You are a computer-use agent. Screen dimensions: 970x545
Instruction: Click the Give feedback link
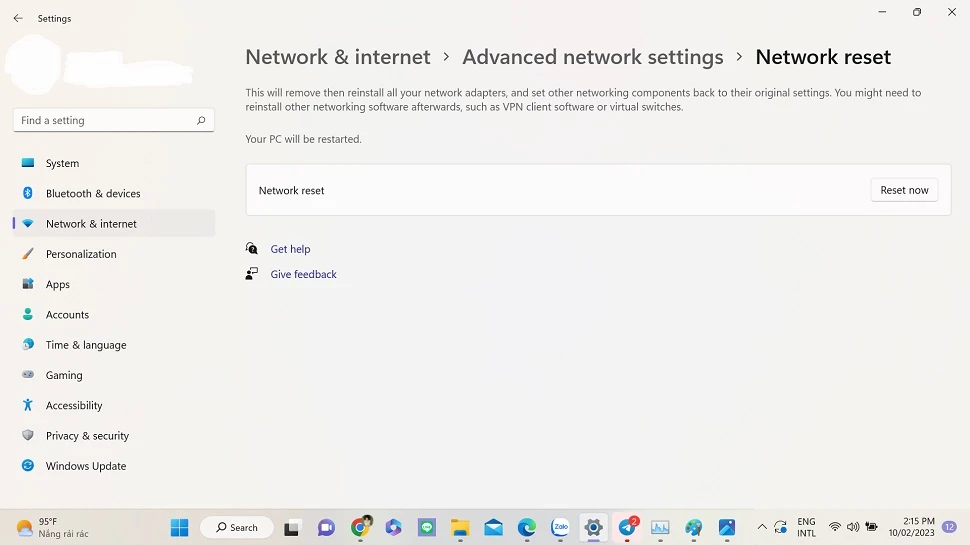point(303,274)
